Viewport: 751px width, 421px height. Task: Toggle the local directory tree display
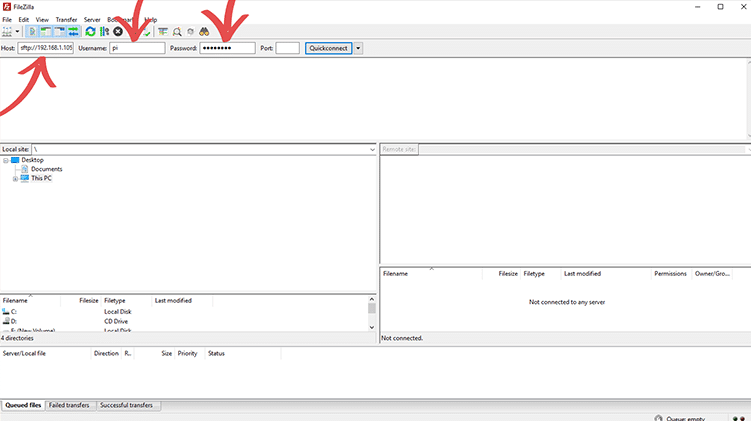click(46, 32)
